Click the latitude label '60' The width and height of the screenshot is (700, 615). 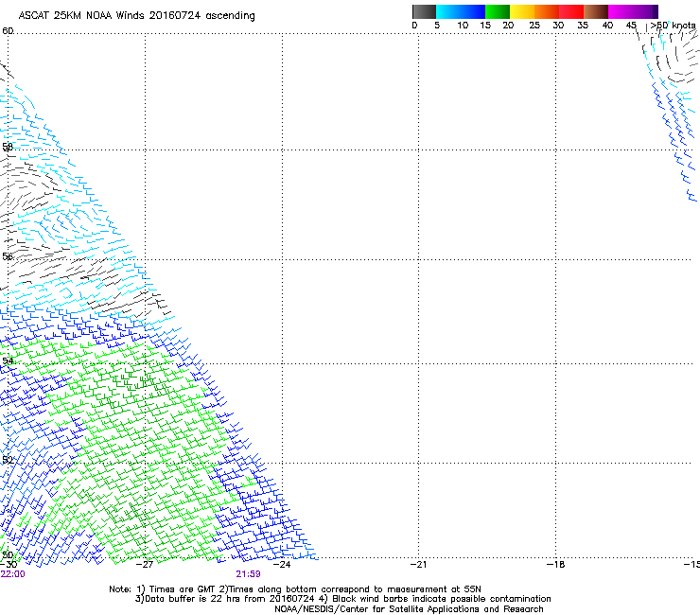8,31
